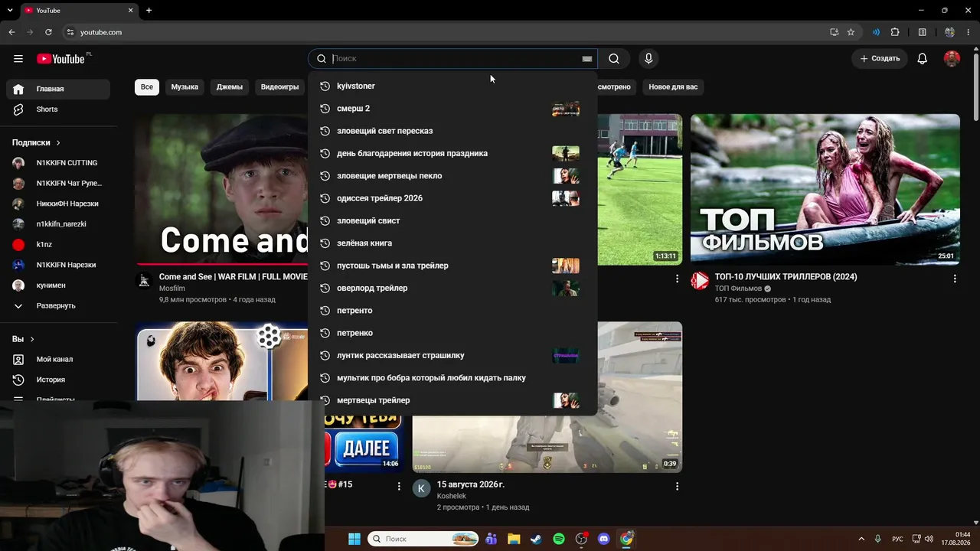Open the Mosfilm channel link
The width and height of the screenshot is (980, 551).
[172, 289]
